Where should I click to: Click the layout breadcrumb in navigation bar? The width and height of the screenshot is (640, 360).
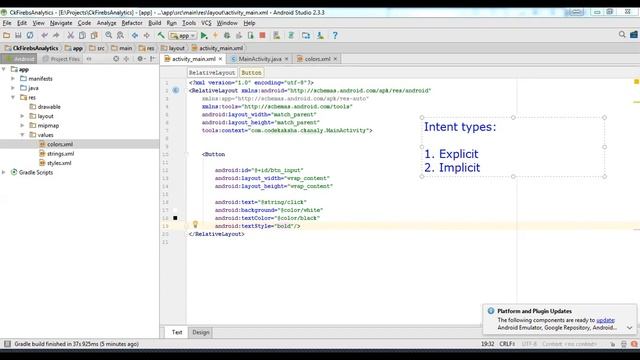click(173, 48)
